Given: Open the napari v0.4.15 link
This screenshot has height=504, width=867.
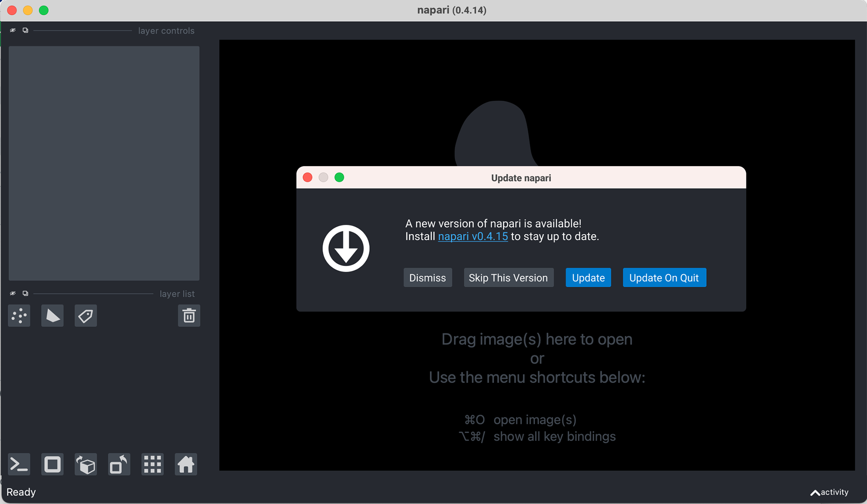Looking at the screenshot, I should (x=472, y=237).
